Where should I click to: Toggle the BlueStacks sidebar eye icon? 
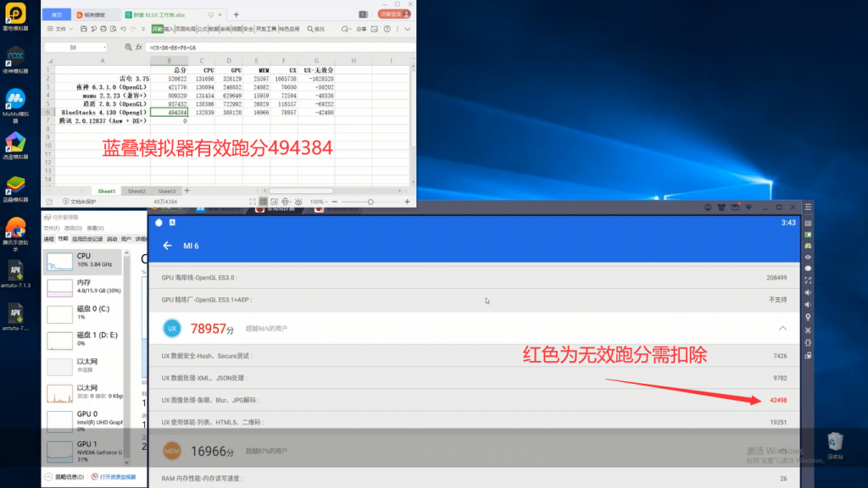pyautogui.click(x=808, y=258)
